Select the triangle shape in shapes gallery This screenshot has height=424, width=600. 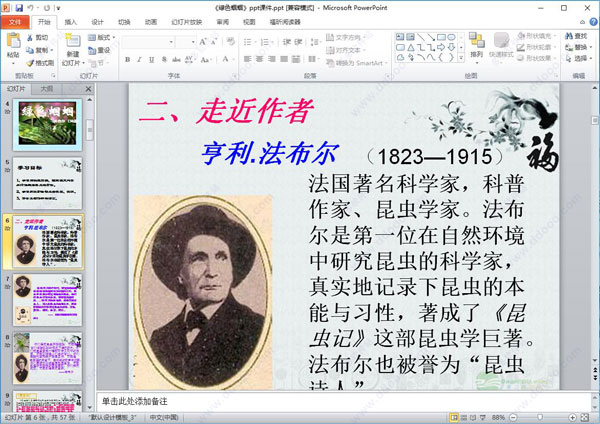(410, 47)
